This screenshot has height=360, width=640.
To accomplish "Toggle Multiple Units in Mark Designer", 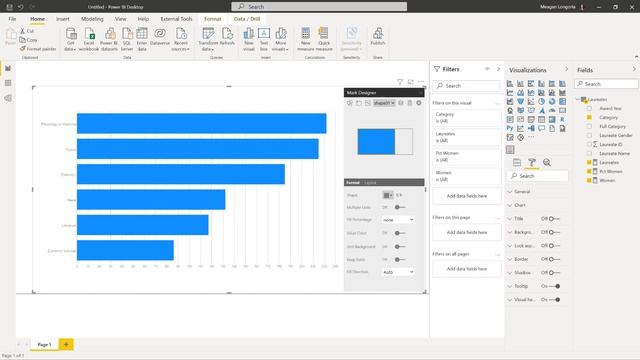I will (400, 207).
